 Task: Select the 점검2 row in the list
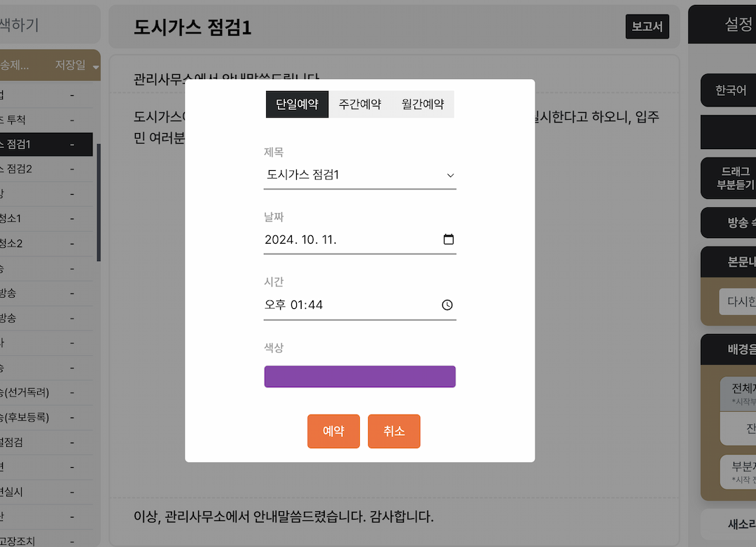click(x=46, y=169)
